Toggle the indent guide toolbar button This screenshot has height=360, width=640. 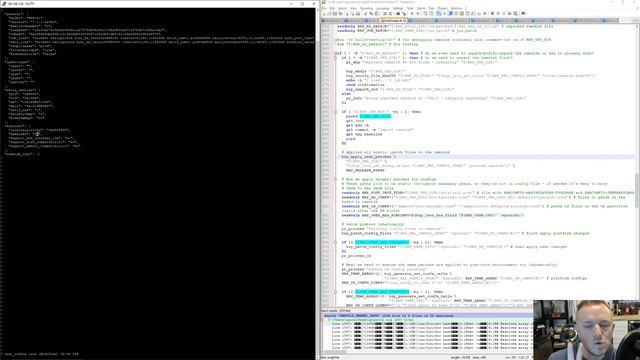pos(451,13)
